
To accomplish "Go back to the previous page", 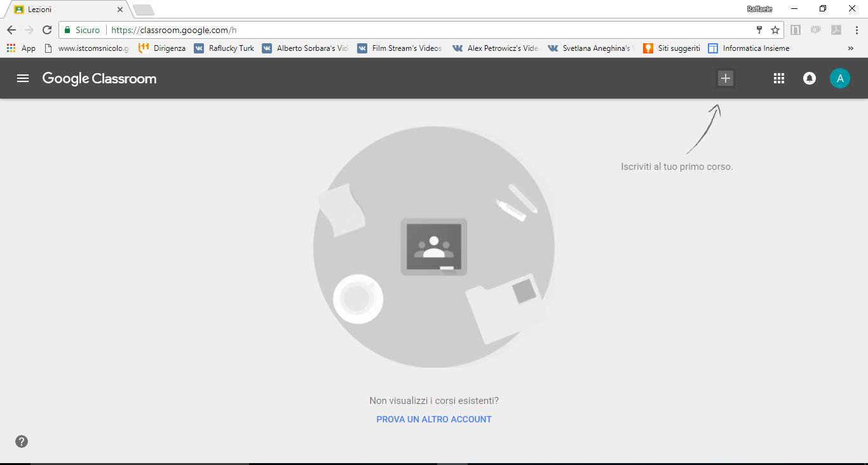I will coord(11,30).
